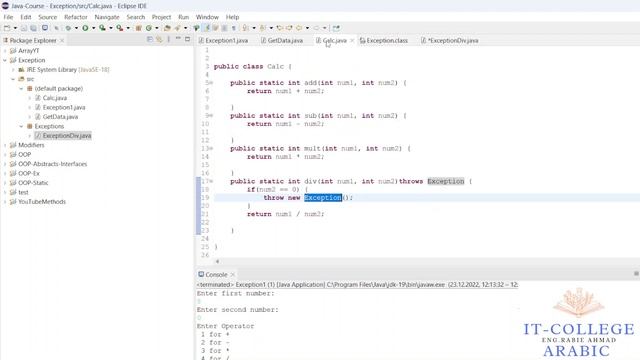The width and height of the screenshot is (640, 360).
Task: Open Package Explorer view menu icon
Action: [x=169, y=39]
